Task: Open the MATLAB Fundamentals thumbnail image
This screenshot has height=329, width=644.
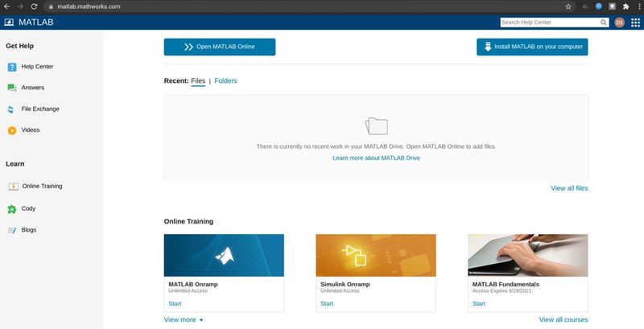Action: coord(528,255)
